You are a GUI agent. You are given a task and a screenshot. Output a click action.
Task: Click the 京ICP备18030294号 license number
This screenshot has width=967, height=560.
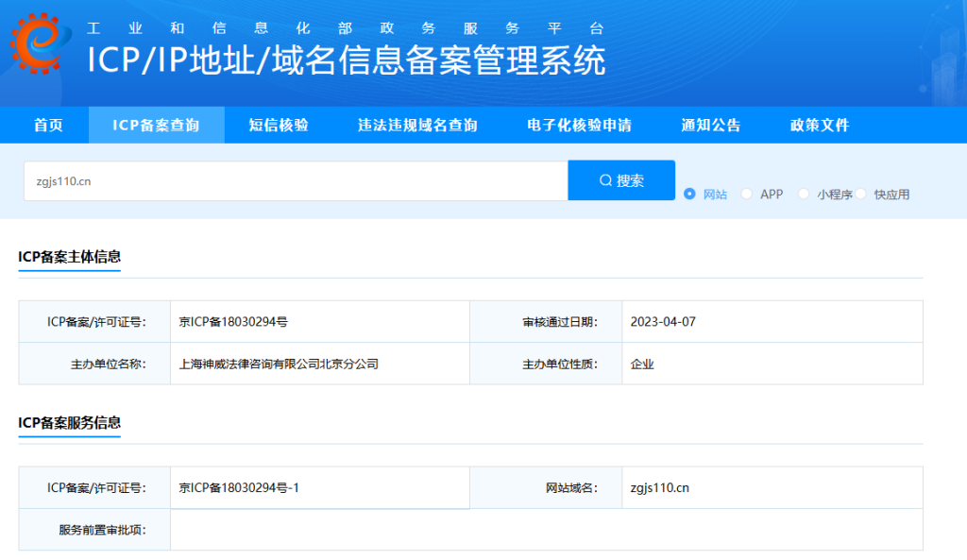click(233, 322)
